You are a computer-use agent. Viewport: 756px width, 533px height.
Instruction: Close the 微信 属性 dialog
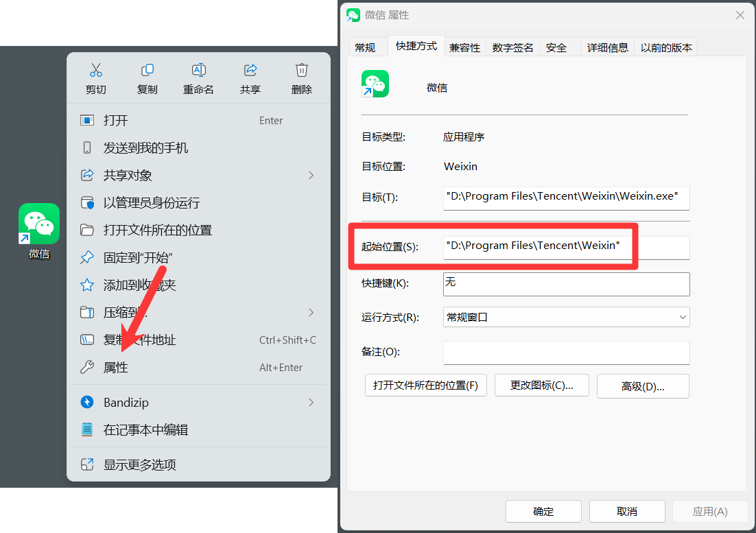(740, 15)
